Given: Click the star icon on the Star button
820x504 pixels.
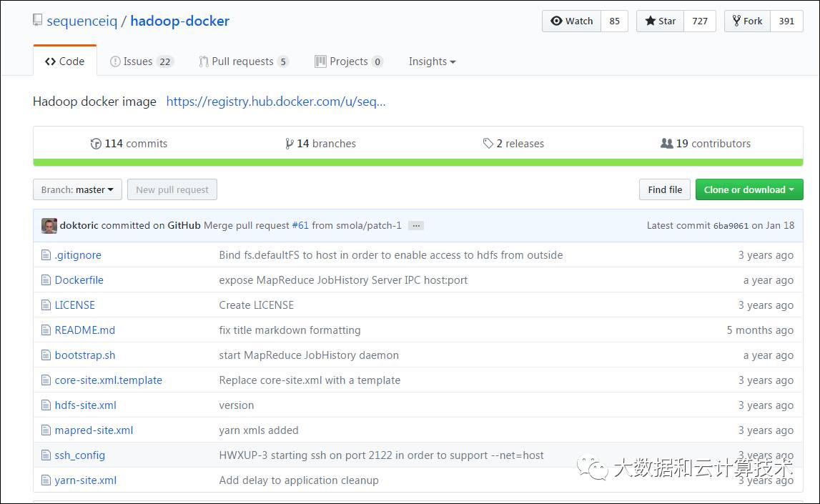Looking at the screenshot, I should tap(650, 21).
